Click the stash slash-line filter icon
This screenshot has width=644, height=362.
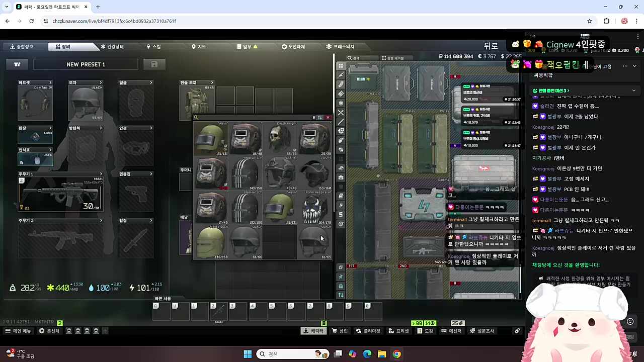341,122
